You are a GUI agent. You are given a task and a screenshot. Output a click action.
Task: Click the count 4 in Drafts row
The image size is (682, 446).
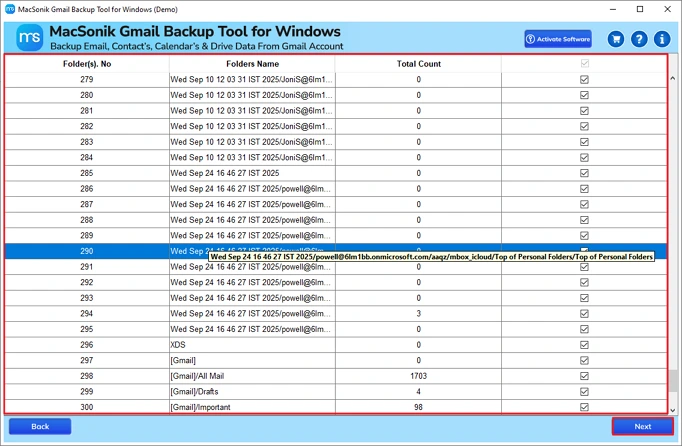click(418, 392)
